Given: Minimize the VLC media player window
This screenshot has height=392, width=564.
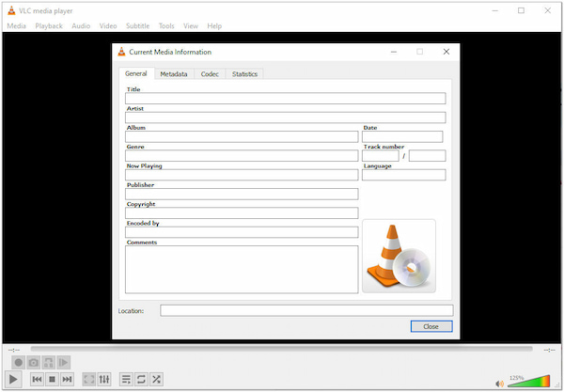Looking at the screenshot, I should (x=495, y=10).
